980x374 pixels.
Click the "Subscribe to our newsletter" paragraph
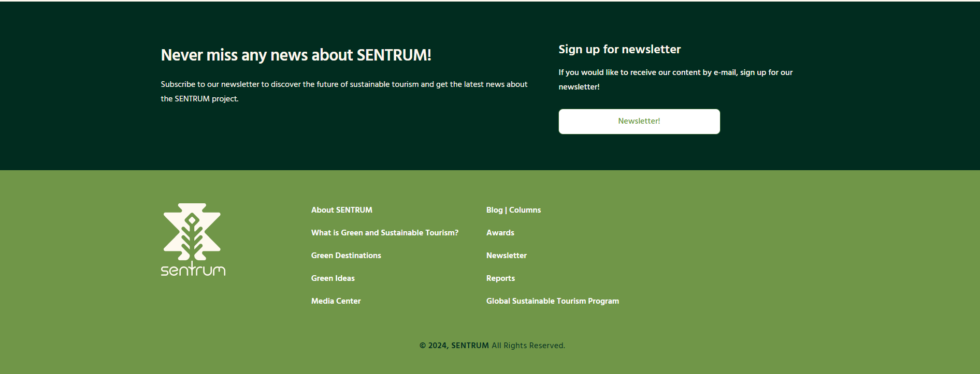tap(344, 91)
